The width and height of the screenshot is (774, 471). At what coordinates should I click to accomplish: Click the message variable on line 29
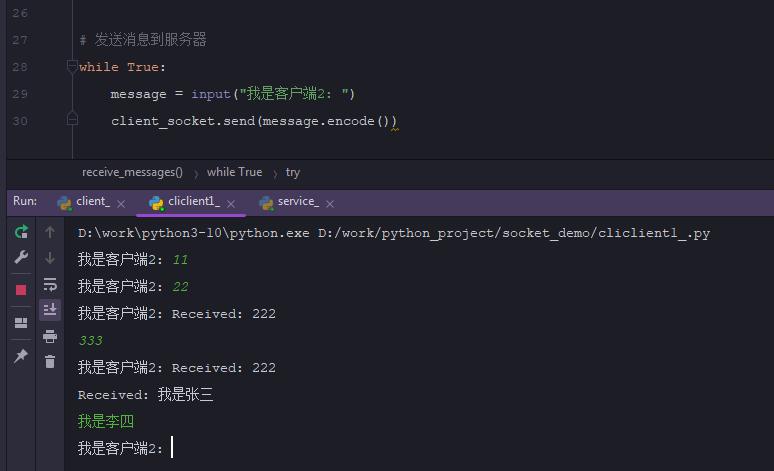coord(139,94)
